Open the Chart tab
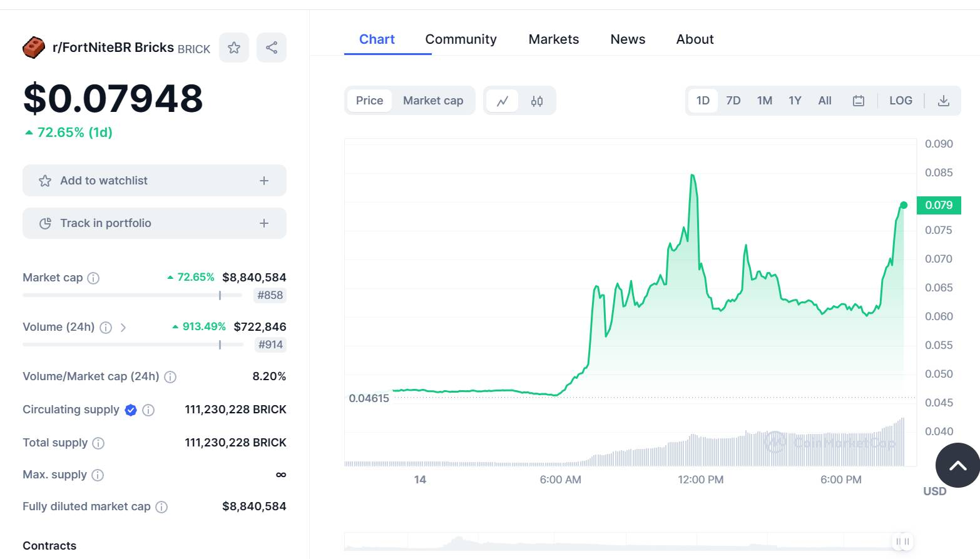The image size is (980, 559). pos(377,39)
